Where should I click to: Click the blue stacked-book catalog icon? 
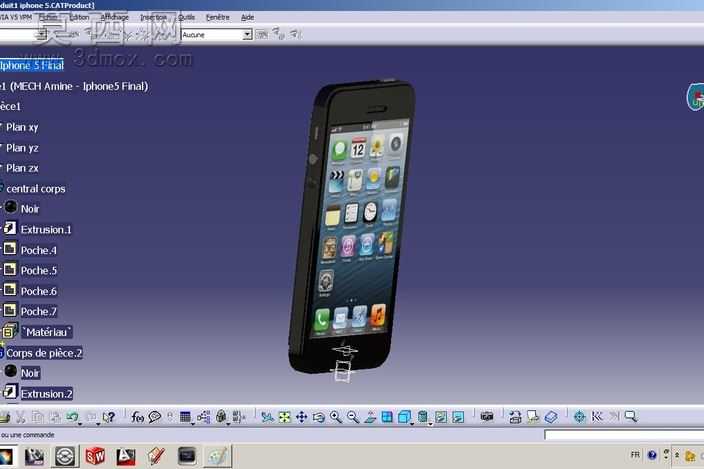tap(551, 417)
